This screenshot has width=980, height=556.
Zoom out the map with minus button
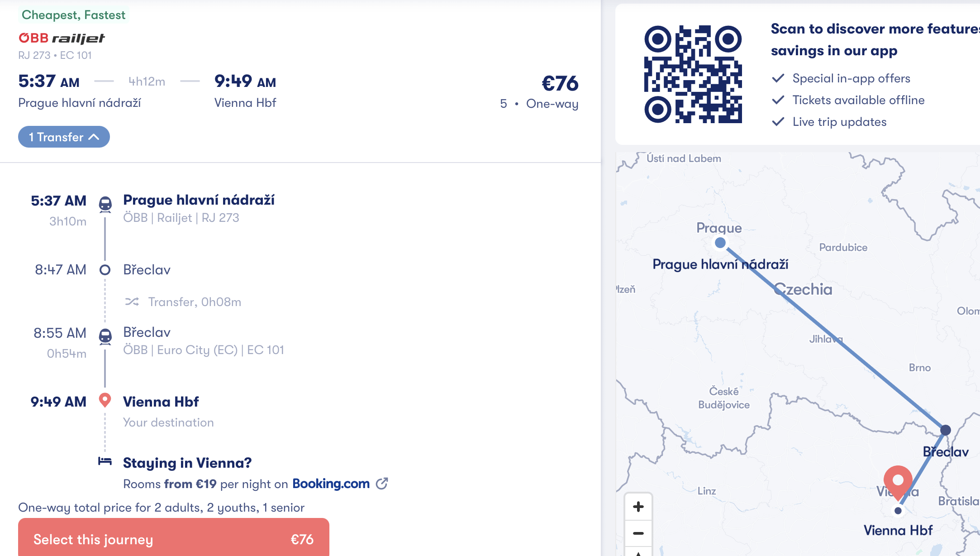click(x=638, y=533)
